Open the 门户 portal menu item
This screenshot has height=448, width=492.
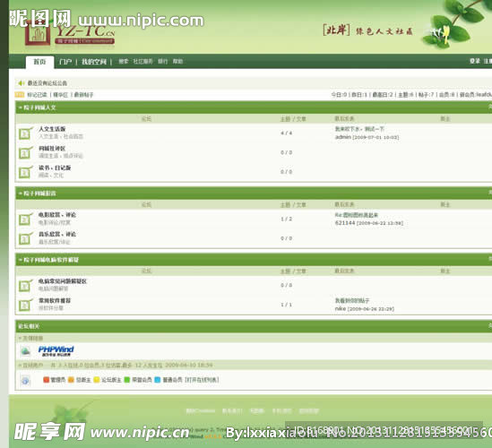click(x=65, y=62)
